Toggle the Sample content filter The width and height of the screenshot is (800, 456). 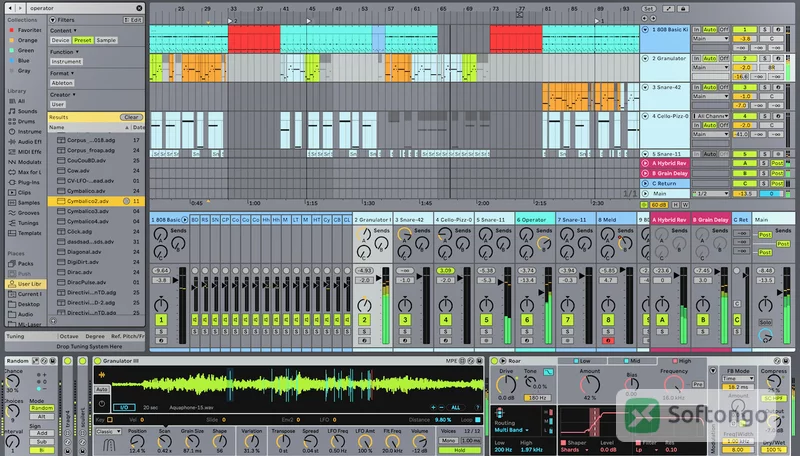coord(106,40)
